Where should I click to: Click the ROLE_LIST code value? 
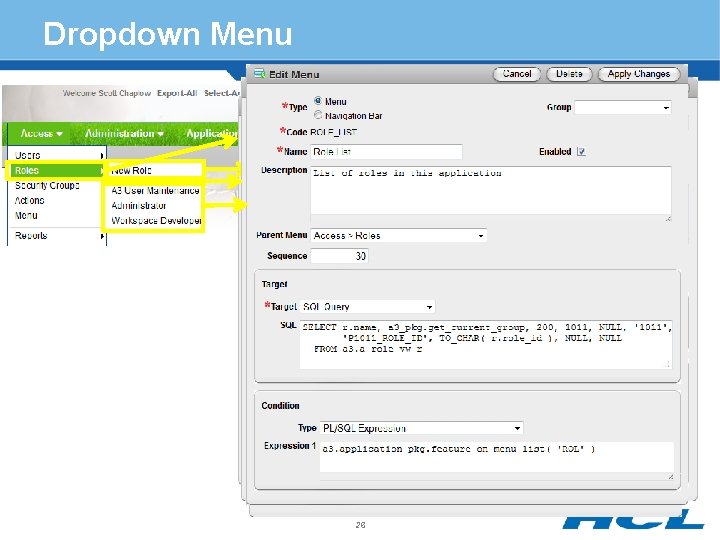pos(333,132)
